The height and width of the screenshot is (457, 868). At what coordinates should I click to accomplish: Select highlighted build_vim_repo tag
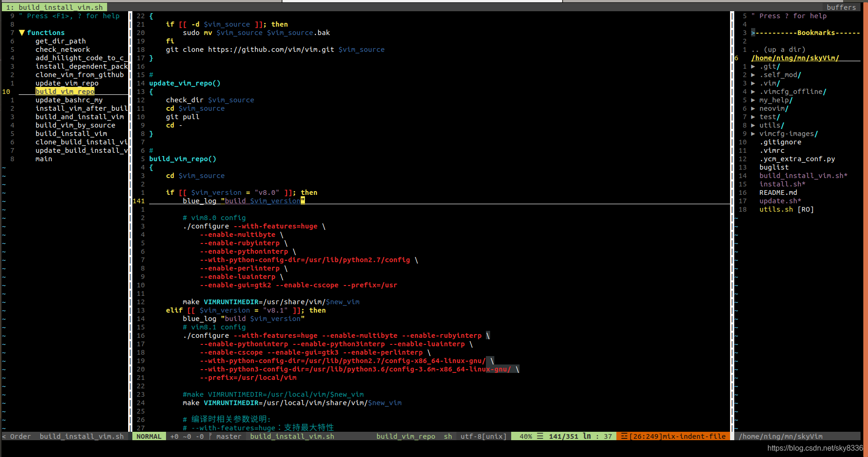point(65,92)
